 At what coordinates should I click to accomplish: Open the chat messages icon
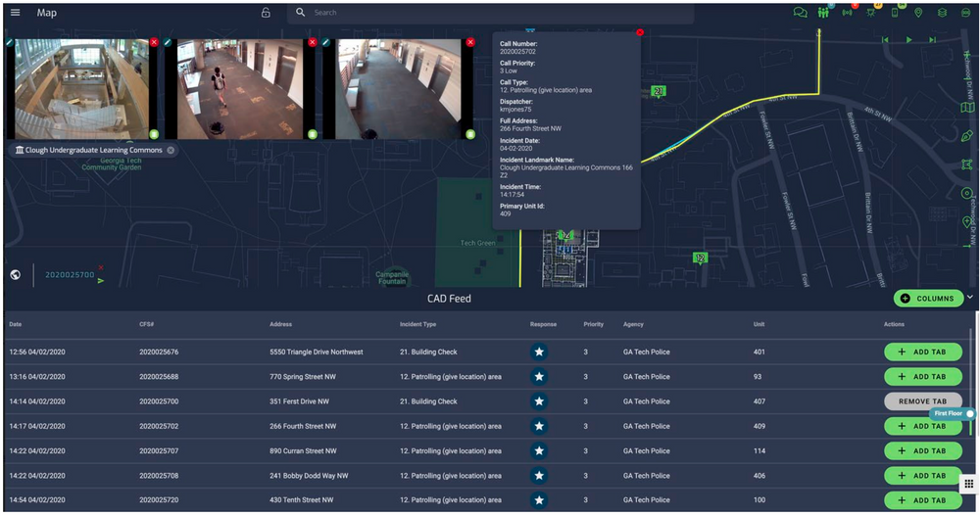(800, 13)
